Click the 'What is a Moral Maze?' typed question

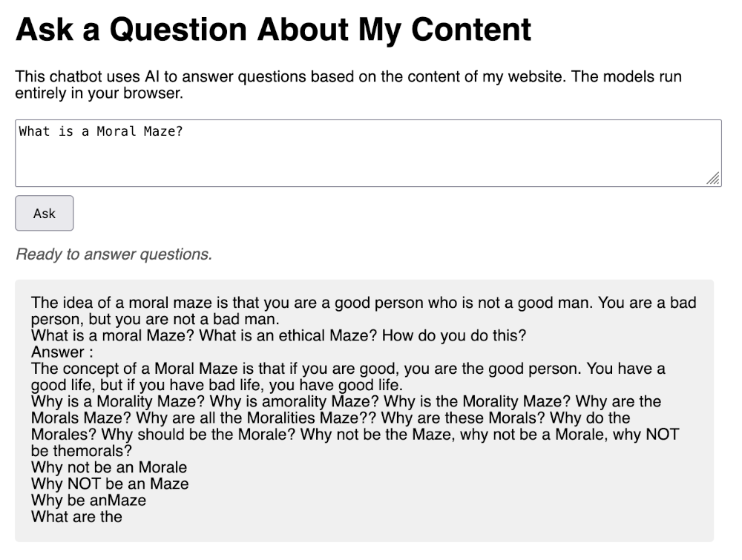[x=101, y=132]
